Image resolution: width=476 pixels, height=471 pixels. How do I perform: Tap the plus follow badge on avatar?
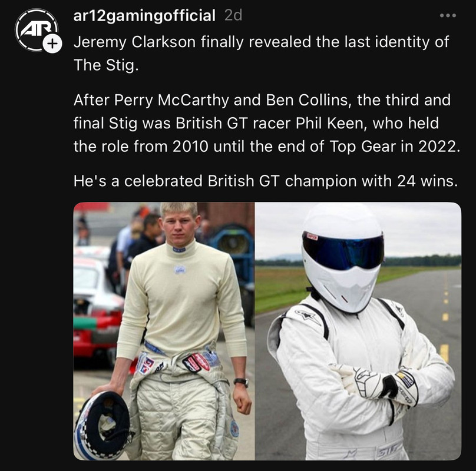click(52, 44)
